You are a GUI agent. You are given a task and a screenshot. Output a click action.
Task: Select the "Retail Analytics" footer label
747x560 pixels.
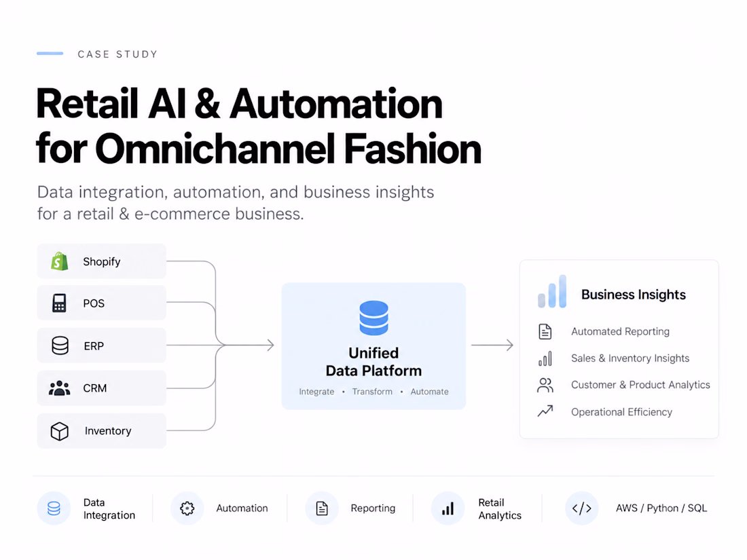click(500, 508)
